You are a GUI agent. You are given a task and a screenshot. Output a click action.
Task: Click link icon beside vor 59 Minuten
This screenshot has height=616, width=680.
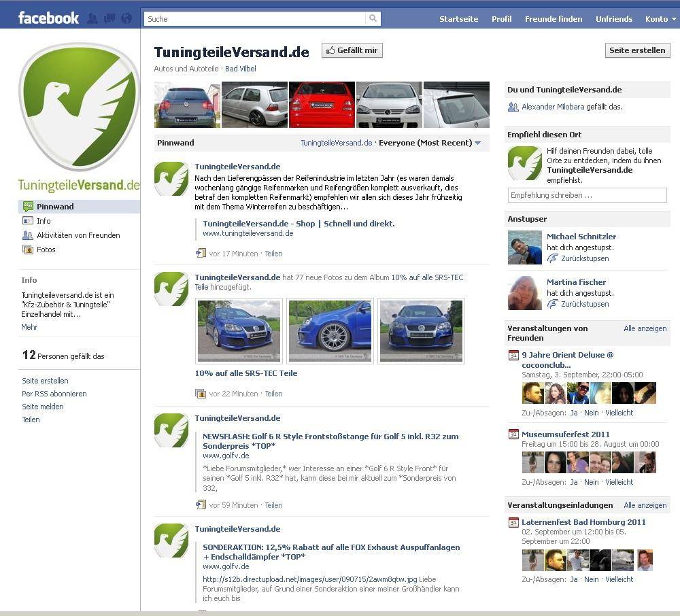[201, 504]
